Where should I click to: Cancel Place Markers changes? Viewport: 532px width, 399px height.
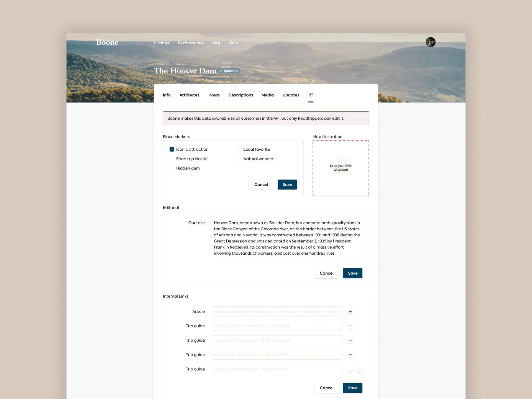pos(261,185)
